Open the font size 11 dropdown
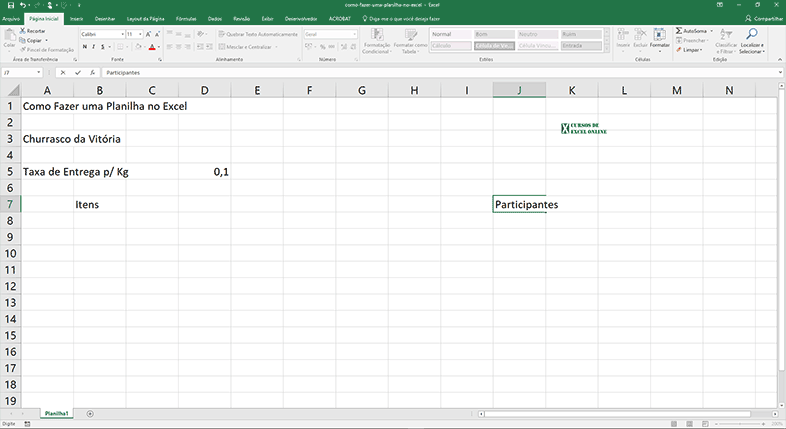This screenshot has width=786, height=429. coord(140,34)
